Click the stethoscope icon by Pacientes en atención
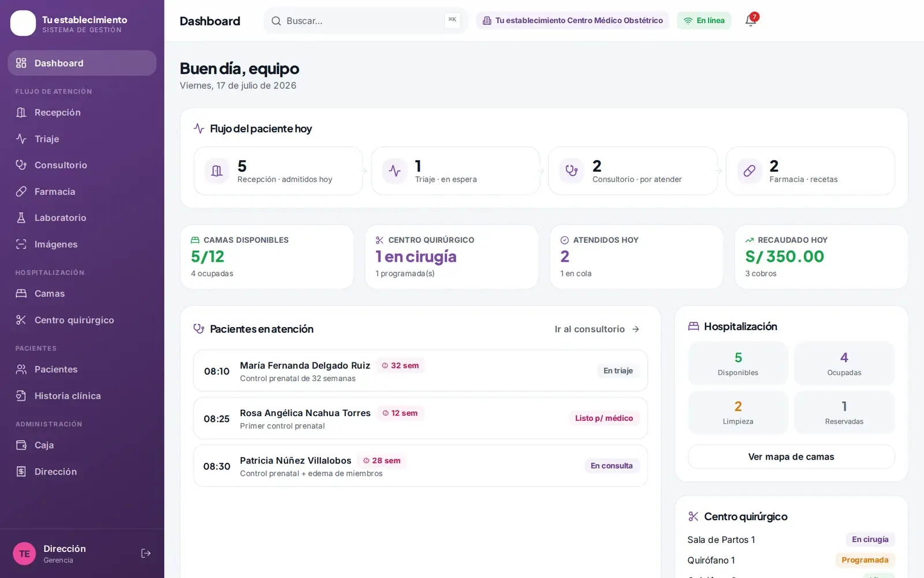 (x=199, y=329)
